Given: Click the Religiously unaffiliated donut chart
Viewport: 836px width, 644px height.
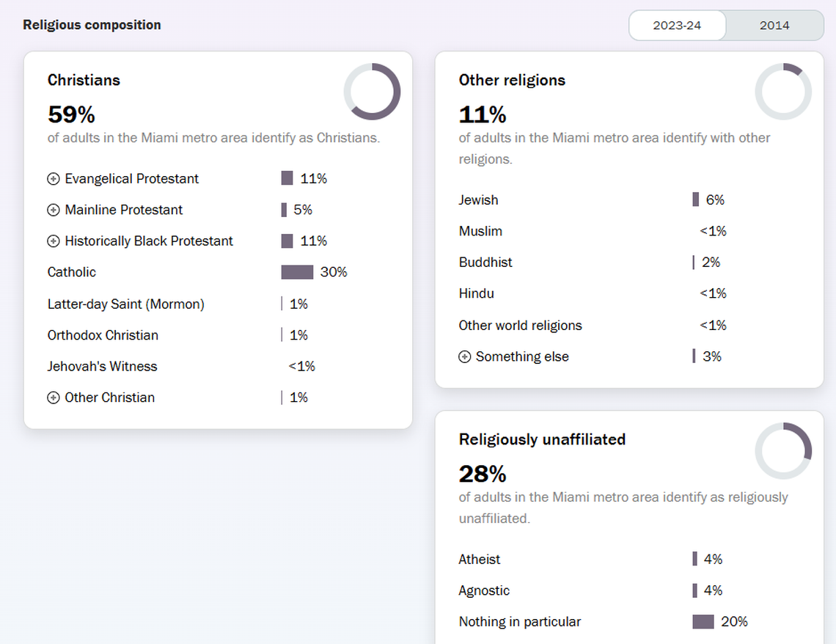Looking at the screenshot, I should click(x=783, y=451).
